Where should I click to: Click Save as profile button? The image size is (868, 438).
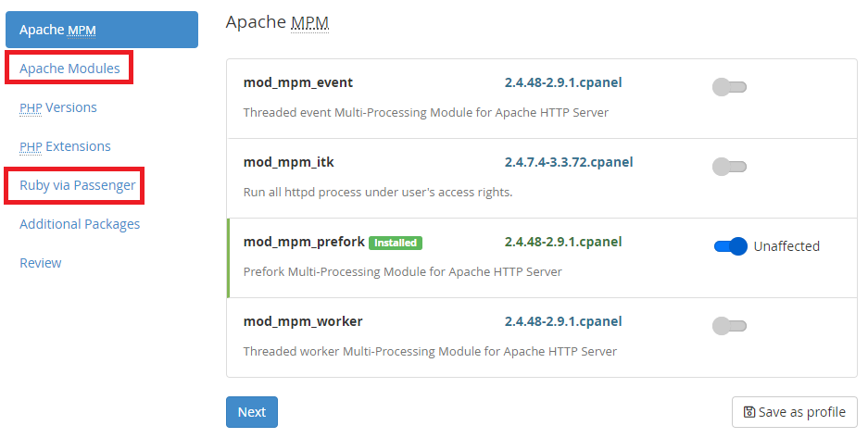795,412
